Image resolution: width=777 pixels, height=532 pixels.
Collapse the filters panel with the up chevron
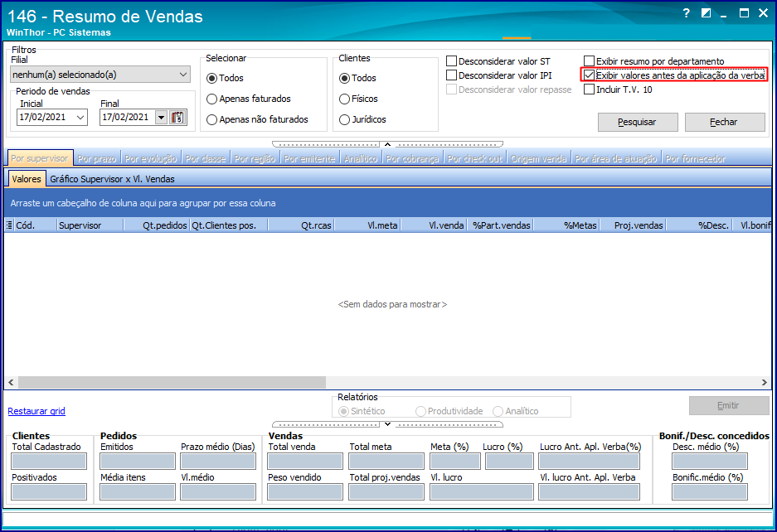[x=387, y=145]
